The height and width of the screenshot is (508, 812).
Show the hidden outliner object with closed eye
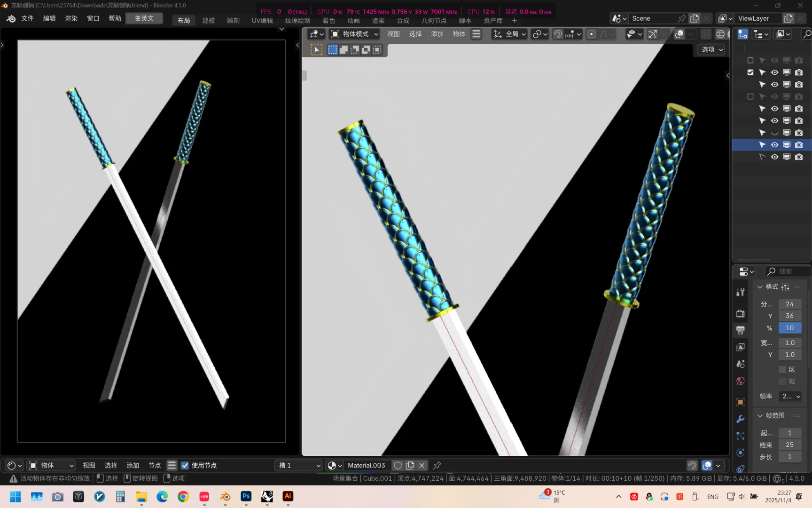pyautogui.click(x=774, y=133)
